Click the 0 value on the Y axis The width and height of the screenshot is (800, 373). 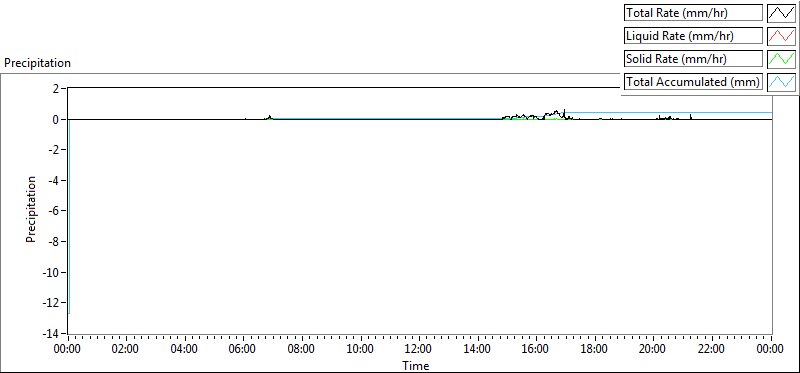(x=56, y=119)
